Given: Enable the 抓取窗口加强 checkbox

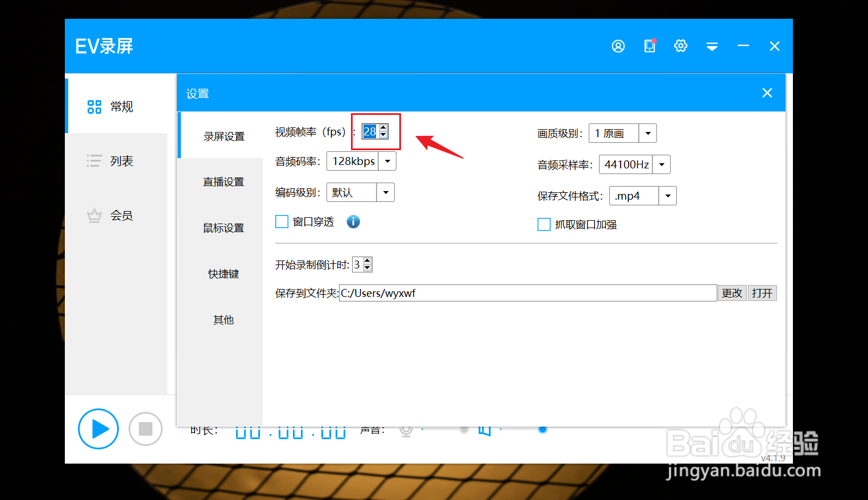Looking at the screenshot, I should click(543, 224).
